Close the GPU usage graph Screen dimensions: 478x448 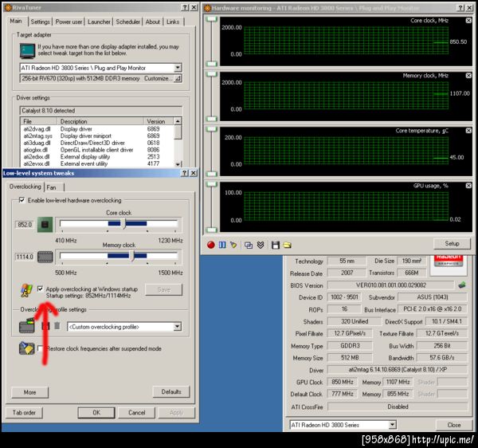468,186
